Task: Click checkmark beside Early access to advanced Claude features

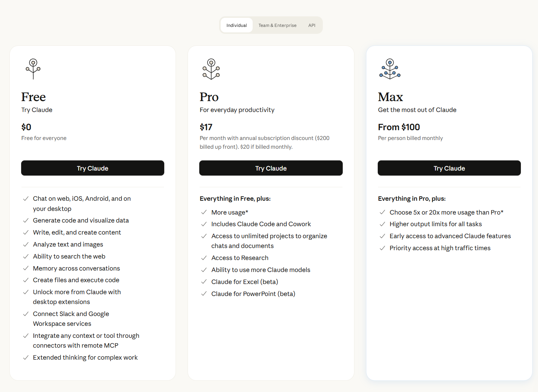Action: pyautogui.click(x=382, y=236)
